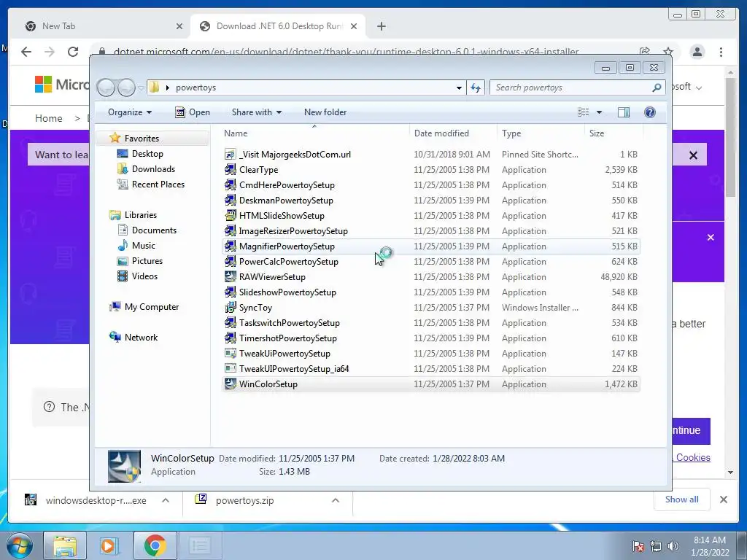Select the MagnifierPowertoySetup file icon
The width and height of the screenshot is (747, 560).
(230, 246)
